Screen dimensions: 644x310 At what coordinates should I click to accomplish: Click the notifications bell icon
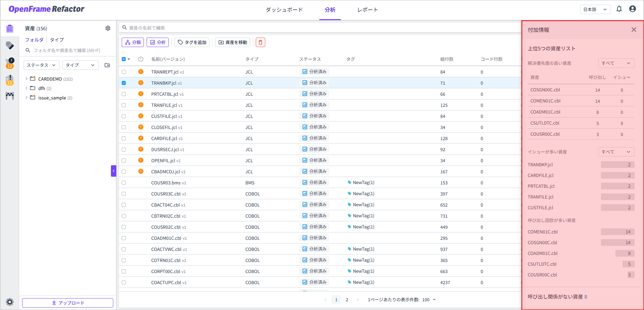coord(619,9)
